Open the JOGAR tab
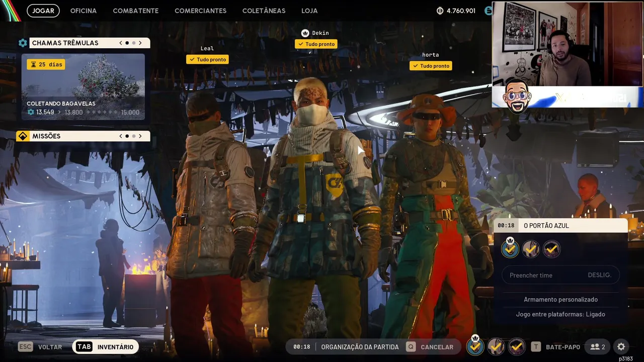This screenshot has height=362, width=644. pos(43,11)
